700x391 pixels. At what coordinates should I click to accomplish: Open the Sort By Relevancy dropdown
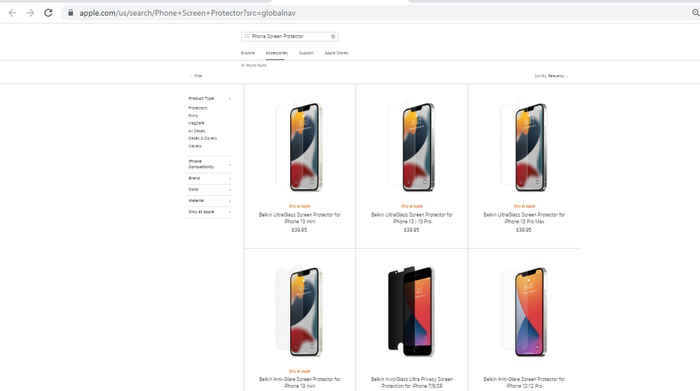551,76
